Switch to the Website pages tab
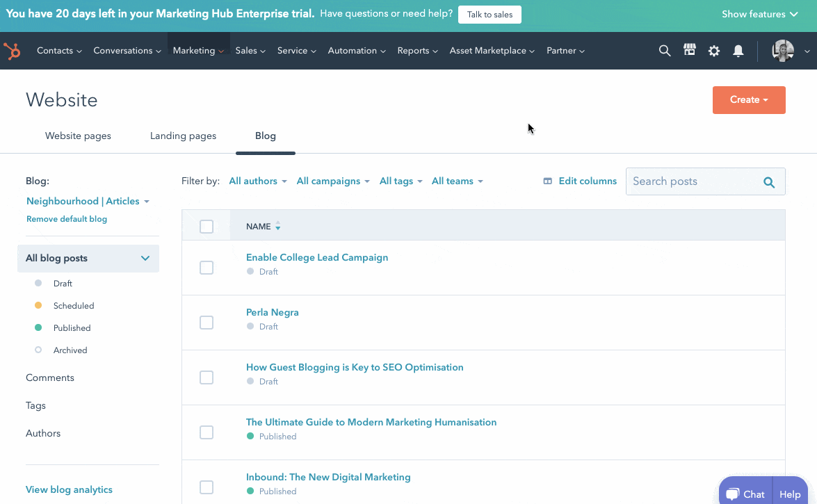 click(78, 136)
